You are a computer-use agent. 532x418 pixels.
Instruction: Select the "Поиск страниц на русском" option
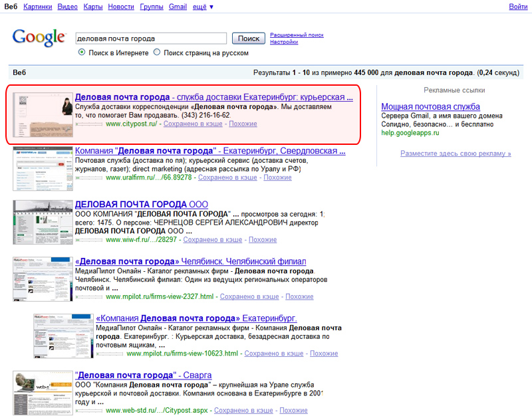(x=157, y=52)
